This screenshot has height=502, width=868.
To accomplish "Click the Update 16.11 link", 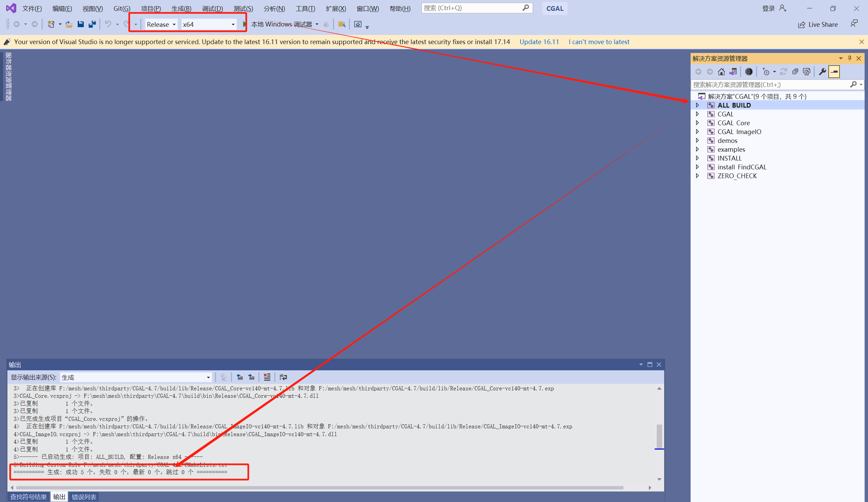I will point(539,42).
